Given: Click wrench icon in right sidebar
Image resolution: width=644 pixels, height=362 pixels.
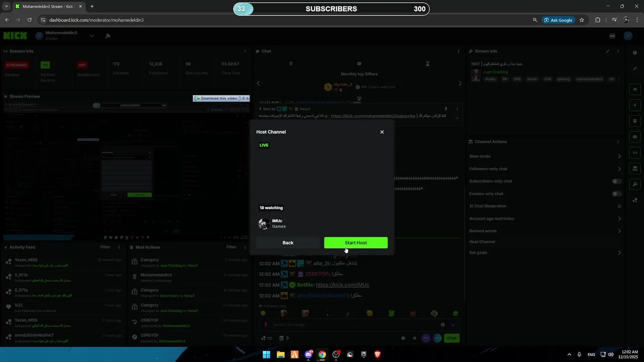Looking at the screenshot, I should [x=635, y=184].
